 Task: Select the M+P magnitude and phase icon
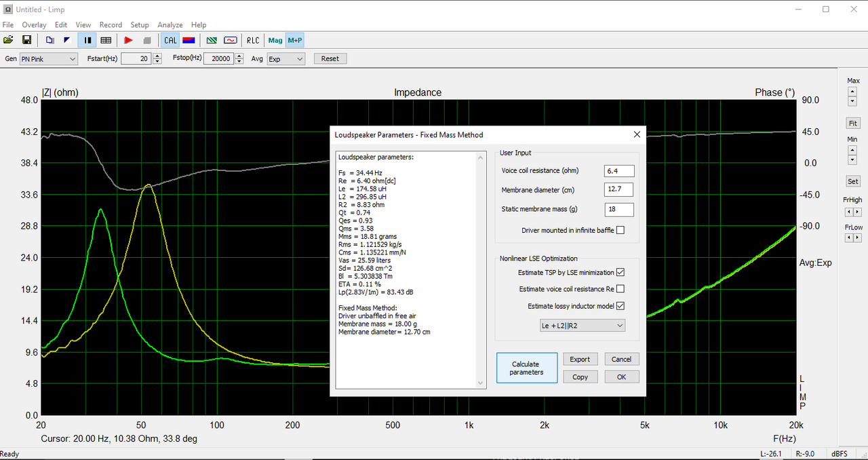click(295, 40)
